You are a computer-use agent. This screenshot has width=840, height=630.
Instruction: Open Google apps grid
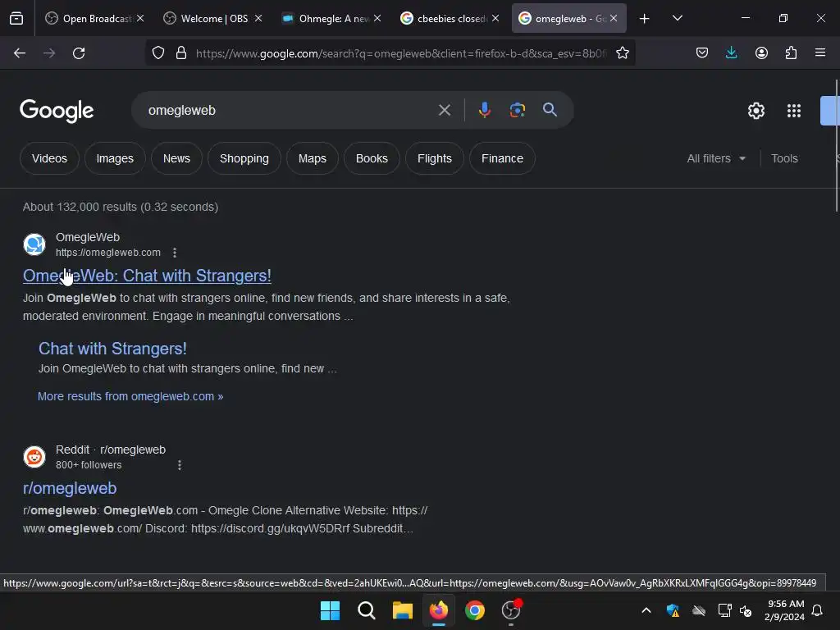pyautogui.click(x=794, y=111)
